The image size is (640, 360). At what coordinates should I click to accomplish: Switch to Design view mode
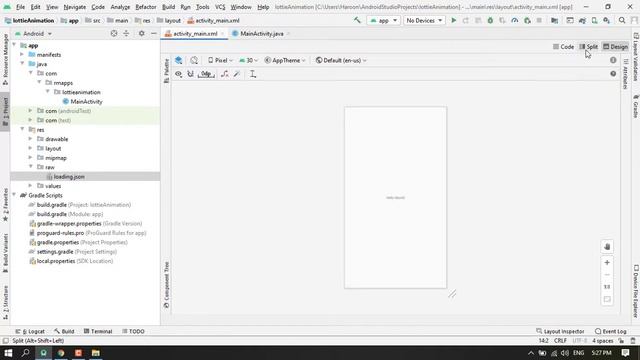coord(616,47)
